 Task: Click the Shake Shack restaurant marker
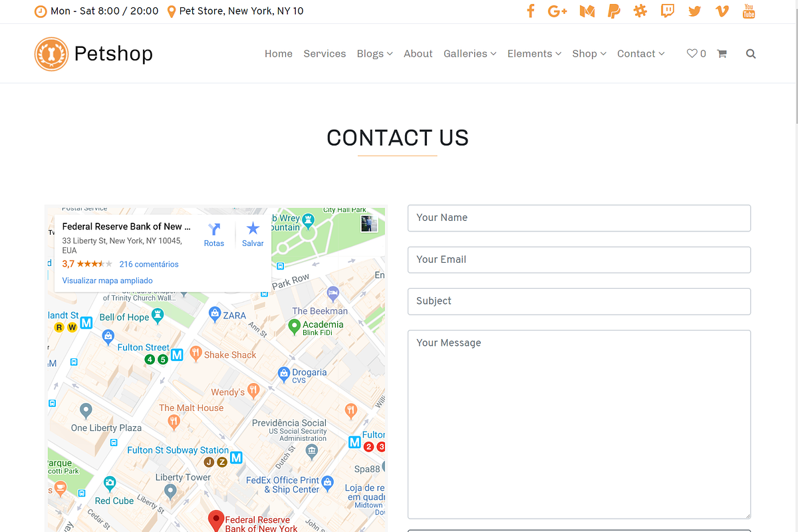196,353
